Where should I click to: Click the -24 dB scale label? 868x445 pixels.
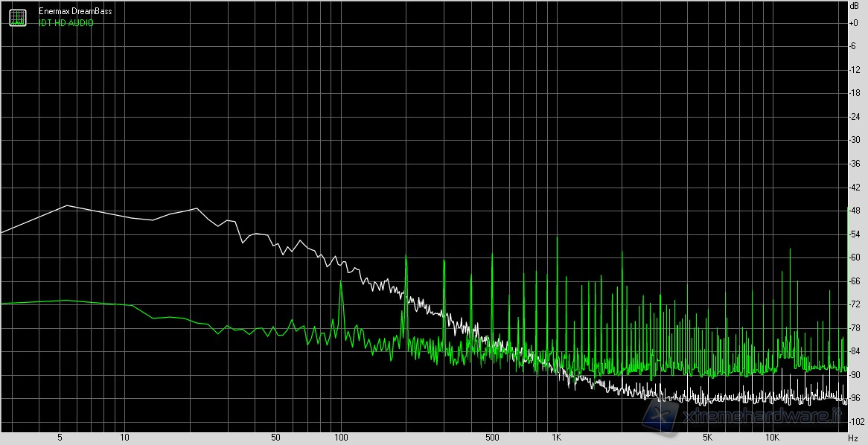click(853, 117)
